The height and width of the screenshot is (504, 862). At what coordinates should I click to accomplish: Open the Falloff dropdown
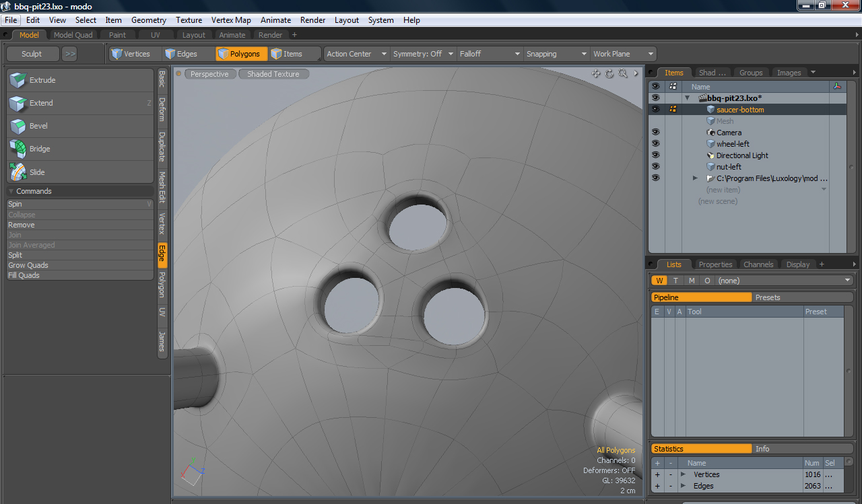click(490, 54)
